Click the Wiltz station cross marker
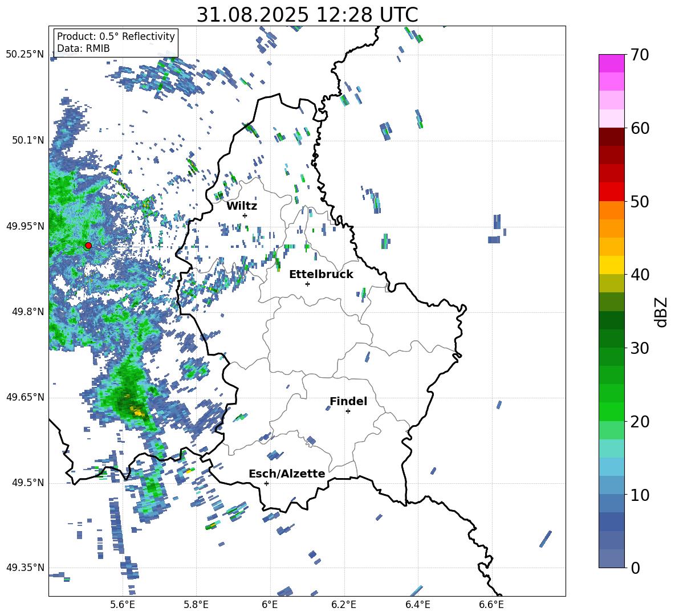675x616 pixels. click(x=245, y=215)
